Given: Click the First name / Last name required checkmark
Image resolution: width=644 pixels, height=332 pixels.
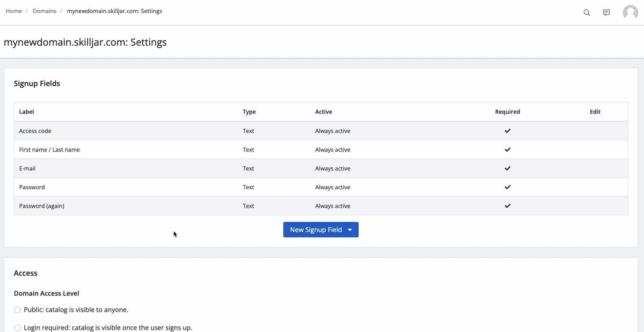Looking at the screenshot, I should click(507, 150).
